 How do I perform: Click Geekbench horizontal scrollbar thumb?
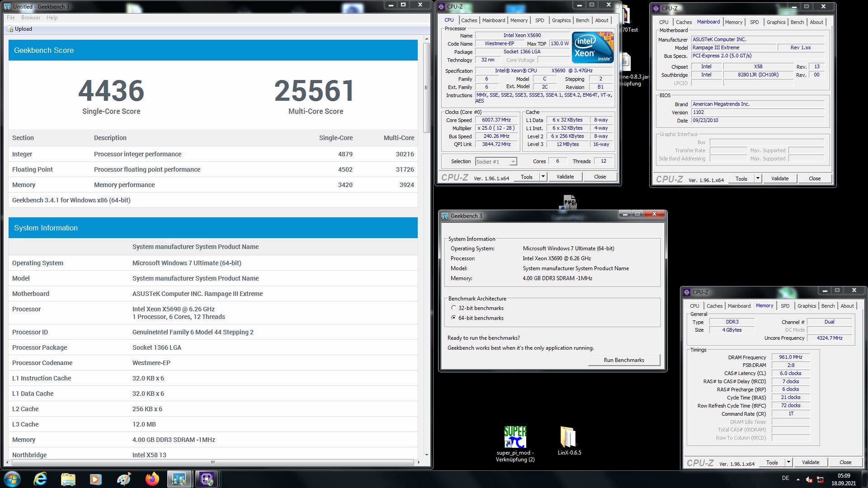(x=212, y=462)
